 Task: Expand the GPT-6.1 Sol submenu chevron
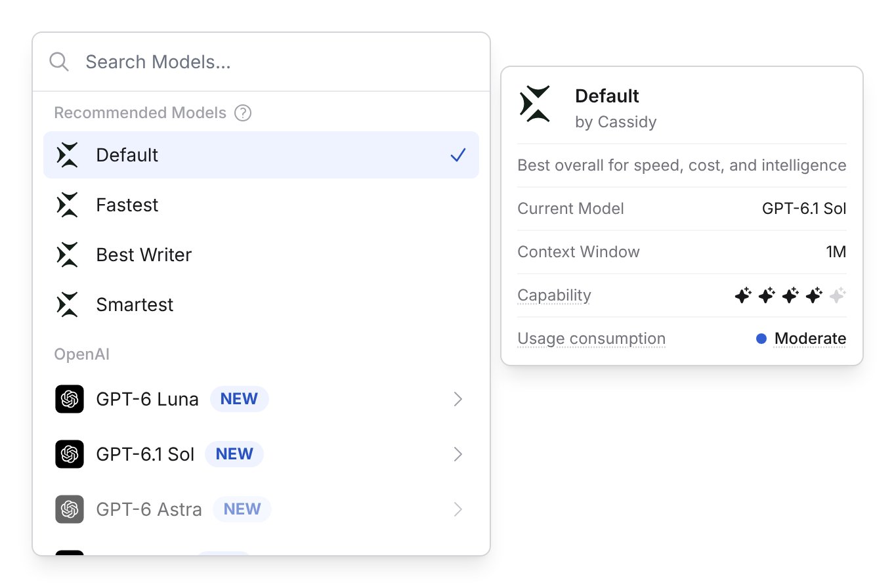click(458, 454)
